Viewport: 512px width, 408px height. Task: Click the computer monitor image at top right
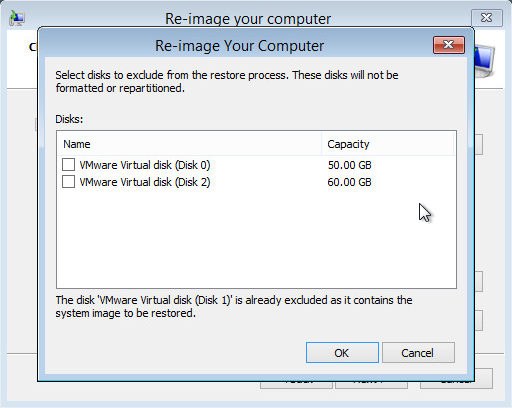pyautogui.click(x=484, y=61)
